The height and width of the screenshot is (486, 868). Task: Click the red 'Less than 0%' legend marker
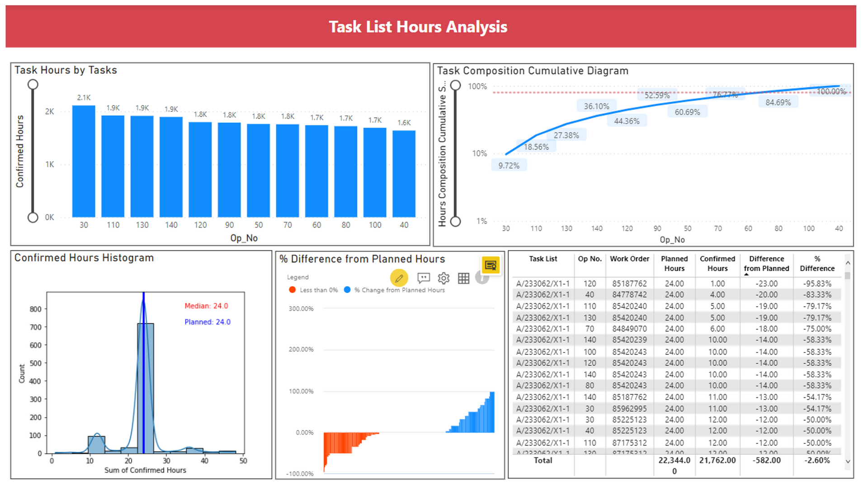[292, 290]
